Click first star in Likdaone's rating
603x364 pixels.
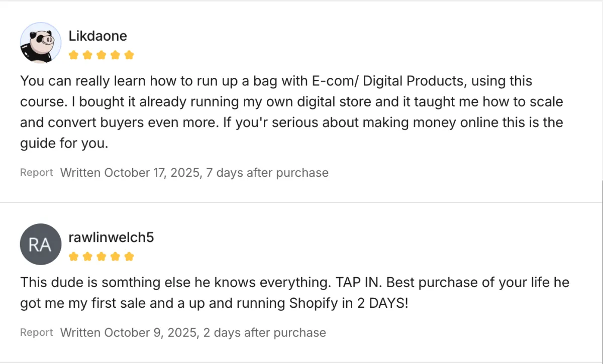pyautogui.click(x=74, y=55)
